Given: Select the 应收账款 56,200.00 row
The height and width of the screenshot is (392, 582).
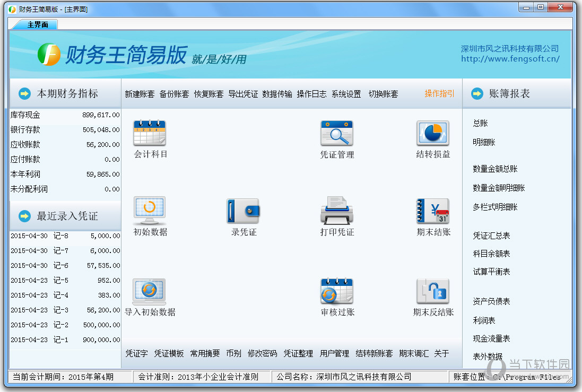Looking at the screenshot, I should click(65, 145).
